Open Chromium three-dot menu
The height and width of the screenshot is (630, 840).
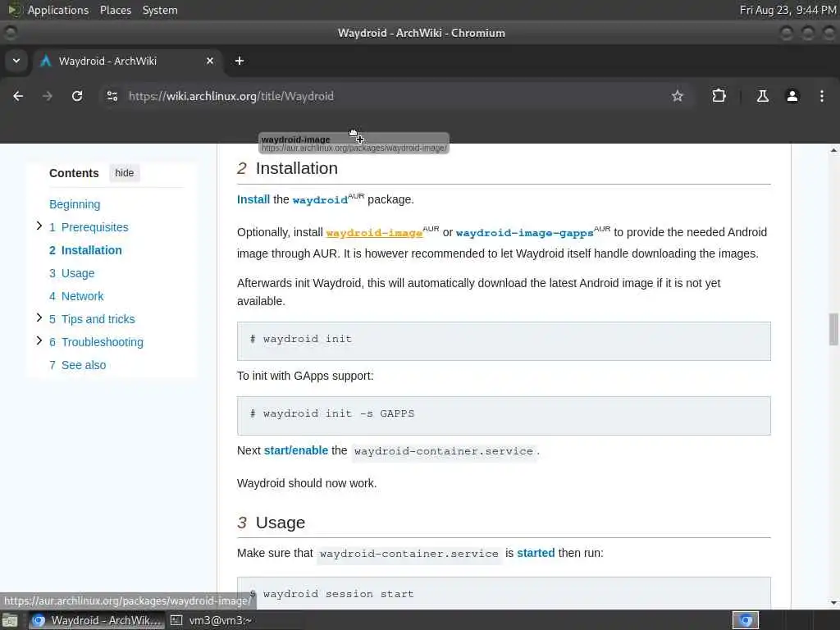pos(822,96)
